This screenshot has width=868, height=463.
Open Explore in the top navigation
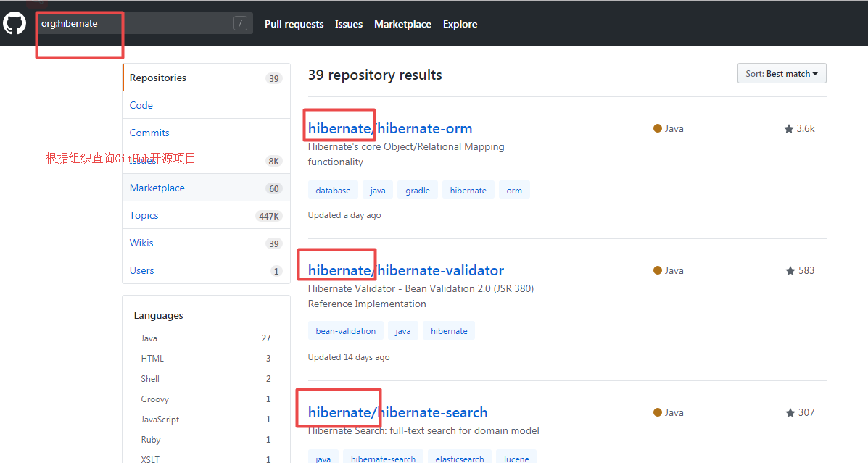460,24
